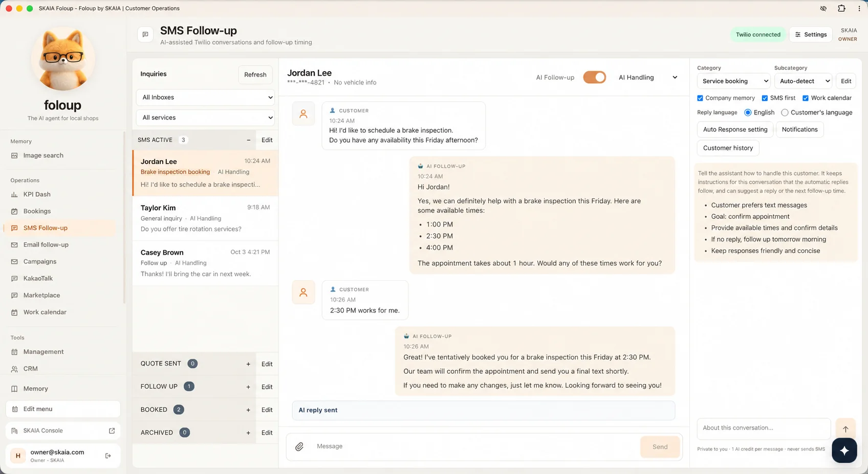Screen dimensions: 868x474
Task: Open KakaoTalk chat icon
Action: click(x=14, y=279)
